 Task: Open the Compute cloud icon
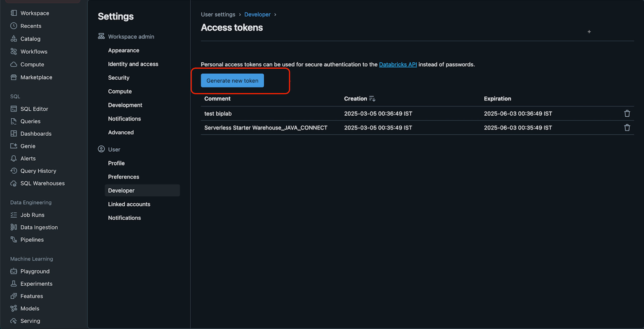[14, 65]
